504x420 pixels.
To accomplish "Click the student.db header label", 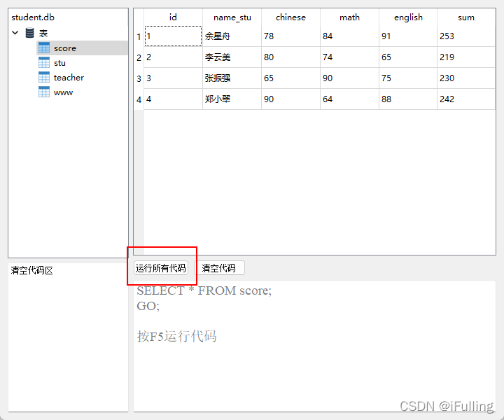I will click(33, 17).
